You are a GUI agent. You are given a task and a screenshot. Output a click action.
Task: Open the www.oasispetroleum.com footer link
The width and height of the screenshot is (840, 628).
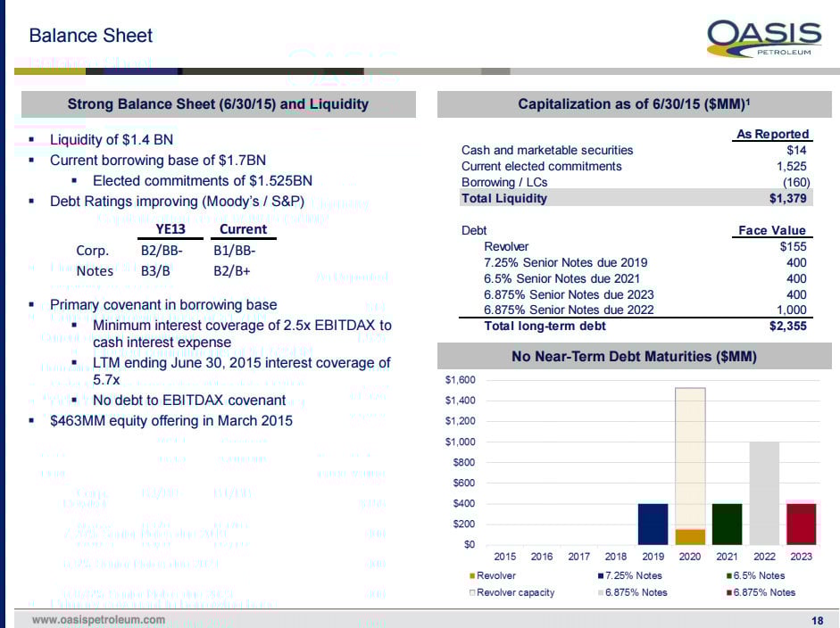point(99,620)
